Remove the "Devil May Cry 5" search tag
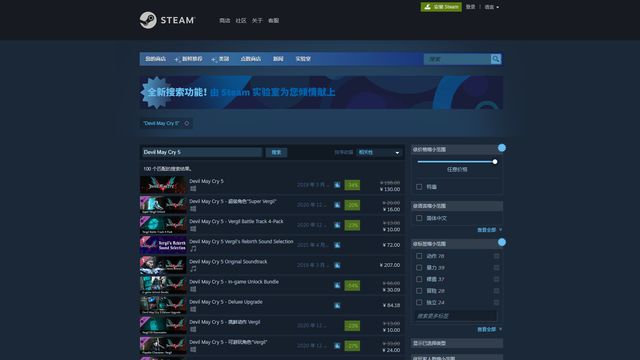The image size is (640, 360). click(x=187, y=123)
